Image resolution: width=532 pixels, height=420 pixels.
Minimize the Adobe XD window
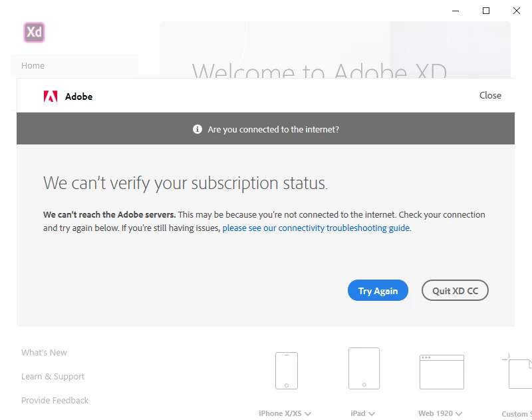(x=456, y=11)
